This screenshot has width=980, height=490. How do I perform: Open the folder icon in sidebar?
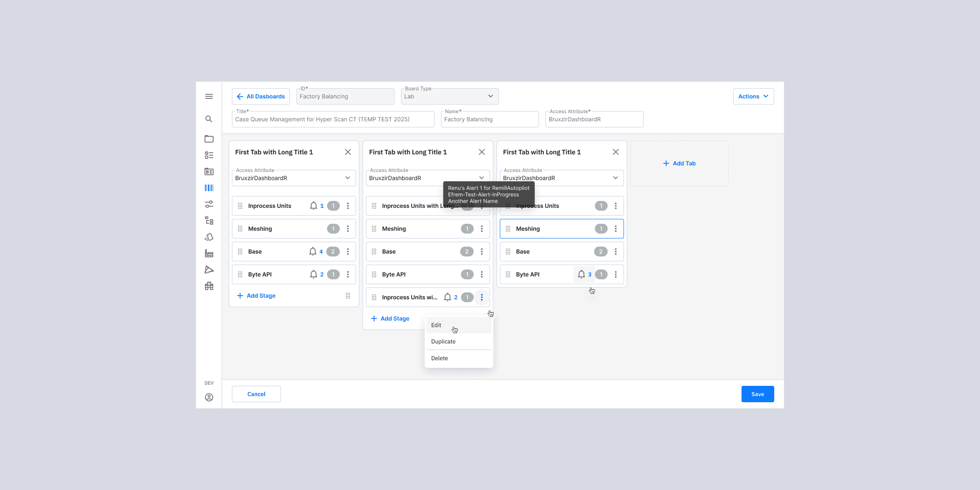pos(209,139)
